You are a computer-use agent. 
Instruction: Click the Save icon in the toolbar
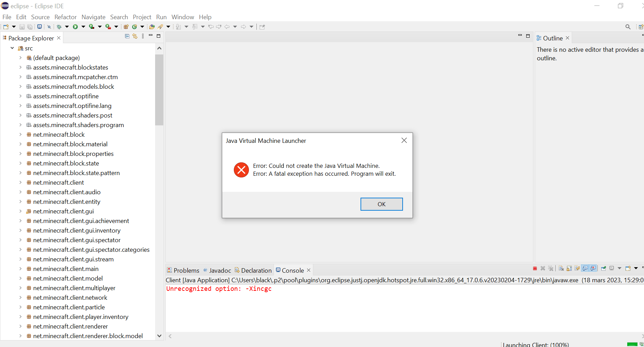(22, 27)
